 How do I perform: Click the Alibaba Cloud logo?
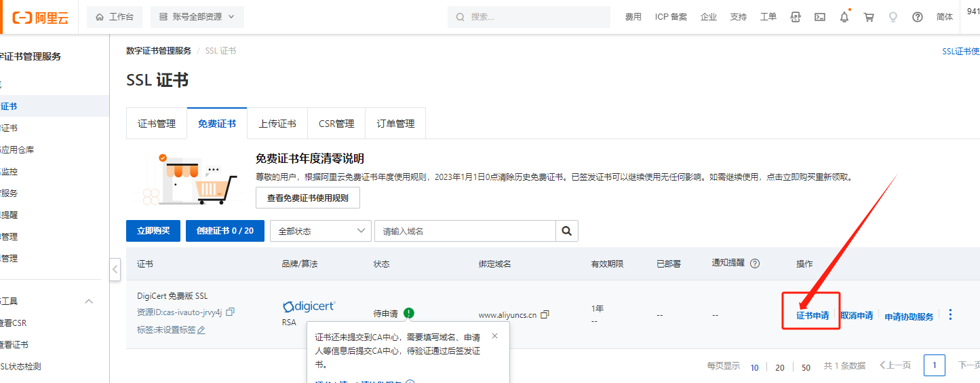tap(41, 17)
